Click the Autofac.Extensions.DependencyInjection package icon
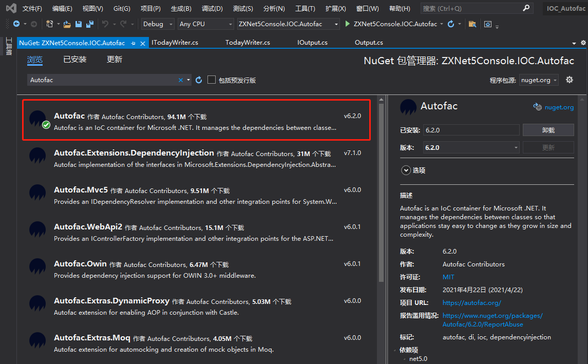Viewport: 588px width, 364px height. click(37, 156)
